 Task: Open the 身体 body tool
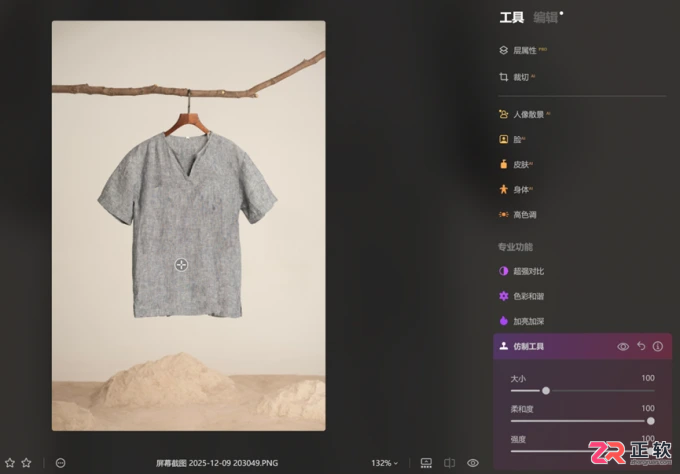pos(516,190)
